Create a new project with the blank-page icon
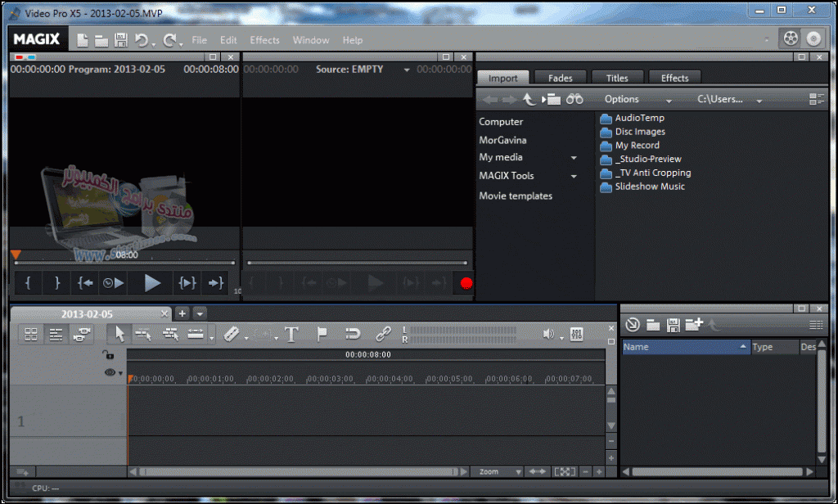Screen dimensions: 838x504 tap(83, 40)
